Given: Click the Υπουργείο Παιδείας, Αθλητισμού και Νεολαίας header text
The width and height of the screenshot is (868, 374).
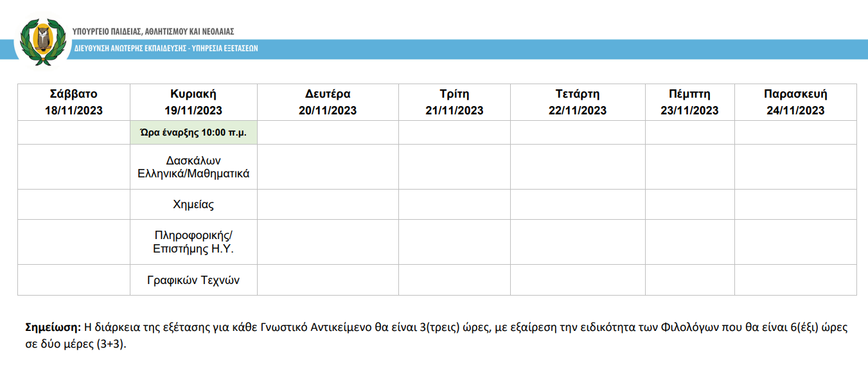Looking at the screenshot, I should 154,31.
